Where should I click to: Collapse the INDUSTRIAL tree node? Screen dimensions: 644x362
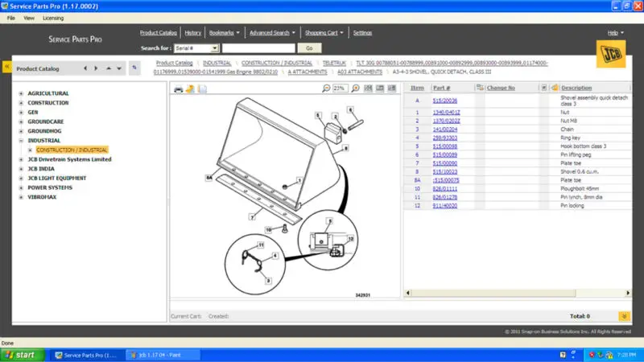[22, 141]
